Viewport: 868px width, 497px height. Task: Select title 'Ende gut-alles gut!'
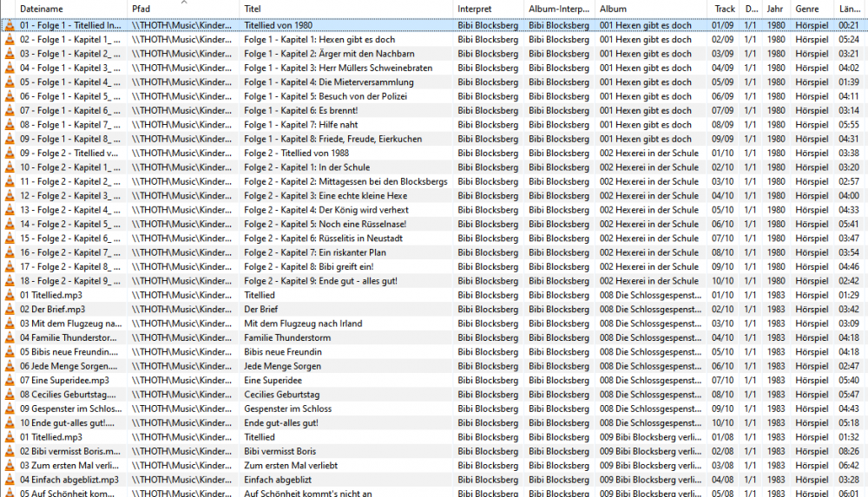(x=281, y=422)
